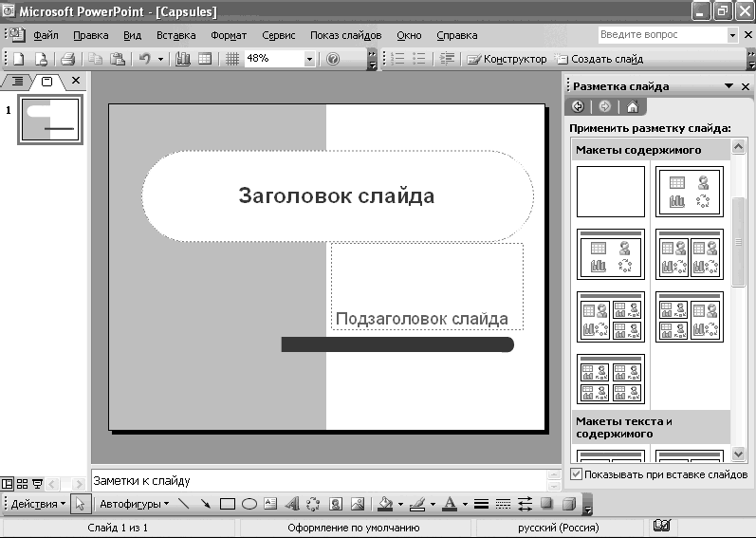
Task: Select the Arrow drawing tool
Action: [206, 504]
